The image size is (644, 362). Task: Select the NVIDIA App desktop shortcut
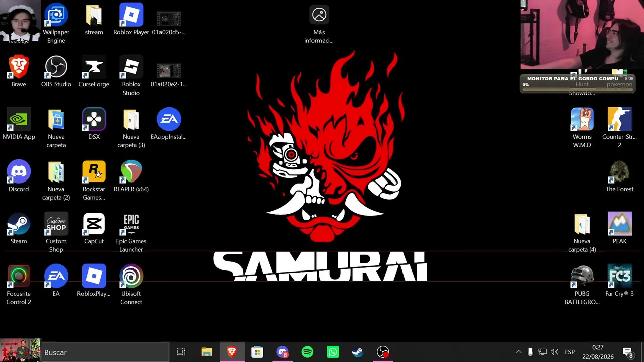click(x=19, y=124)
